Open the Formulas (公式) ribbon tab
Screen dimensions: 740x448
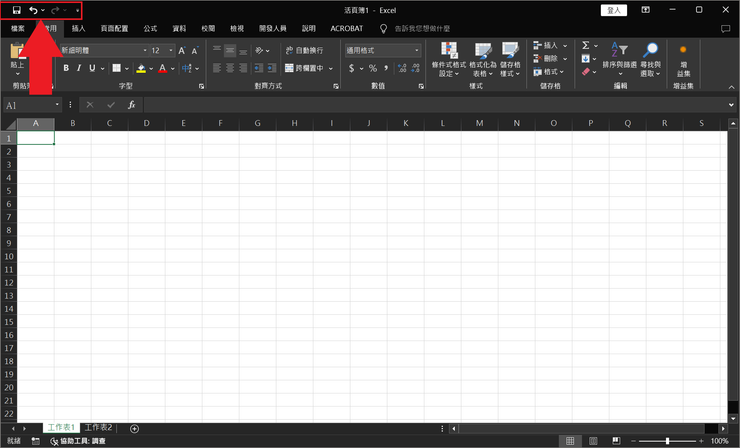[x=150, y=28]
